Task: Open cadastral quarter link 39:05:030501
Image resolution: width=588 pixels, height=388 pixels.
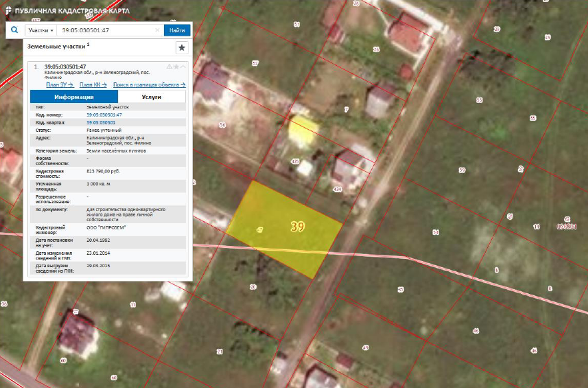Action: tap(100, 122)
